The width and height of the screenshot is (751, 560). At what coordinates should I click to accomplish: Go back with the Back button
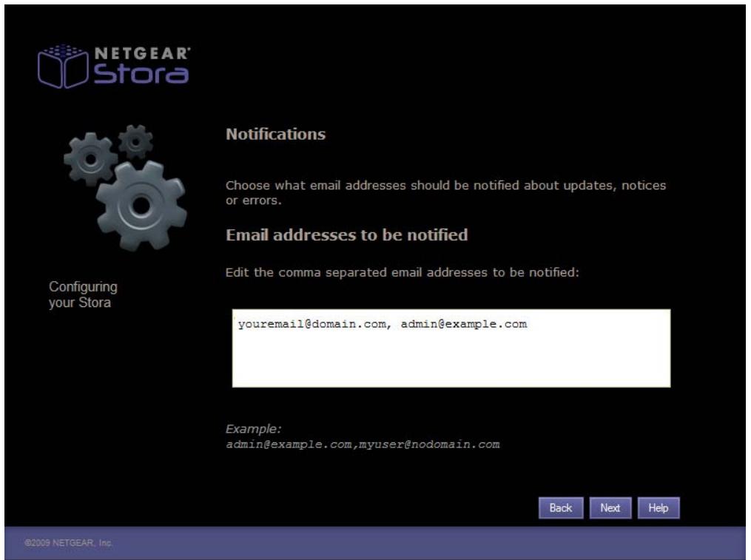click(x=561, y=507)
